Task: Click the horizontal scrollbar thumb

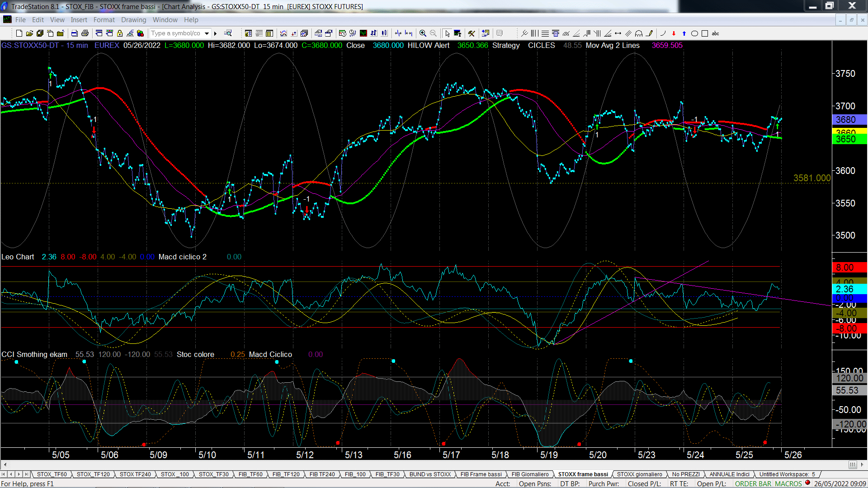Action: click(x=852, y=465)
